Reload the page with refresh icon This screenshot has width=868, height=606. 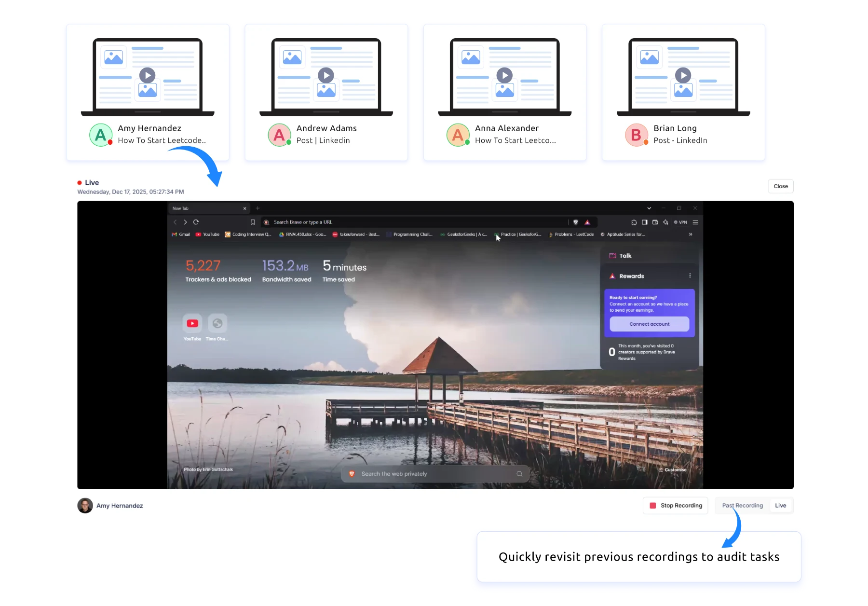coord(196,222)
